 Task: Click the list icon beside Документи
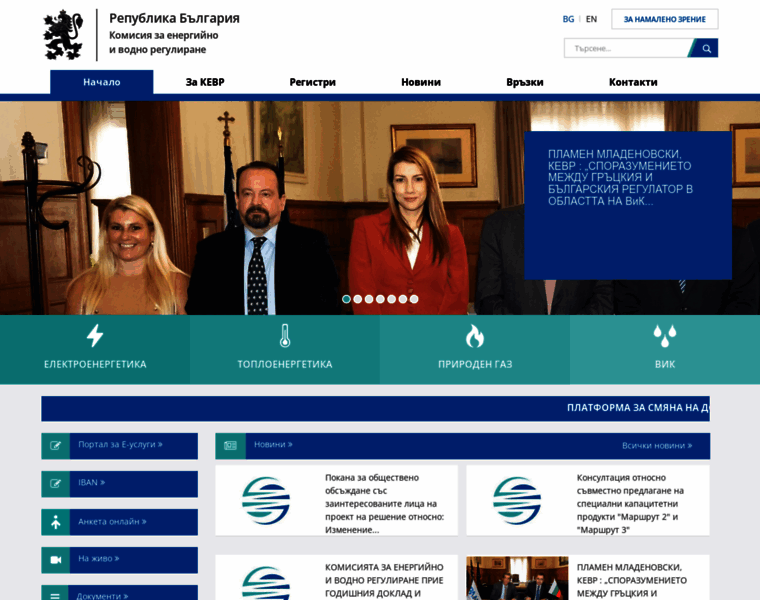56,596
